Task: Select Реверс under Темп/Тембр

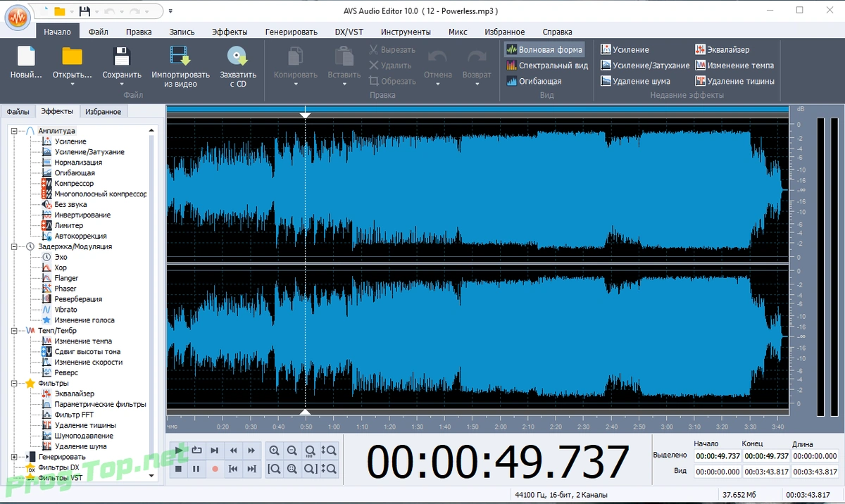Action: pos(66,372)
